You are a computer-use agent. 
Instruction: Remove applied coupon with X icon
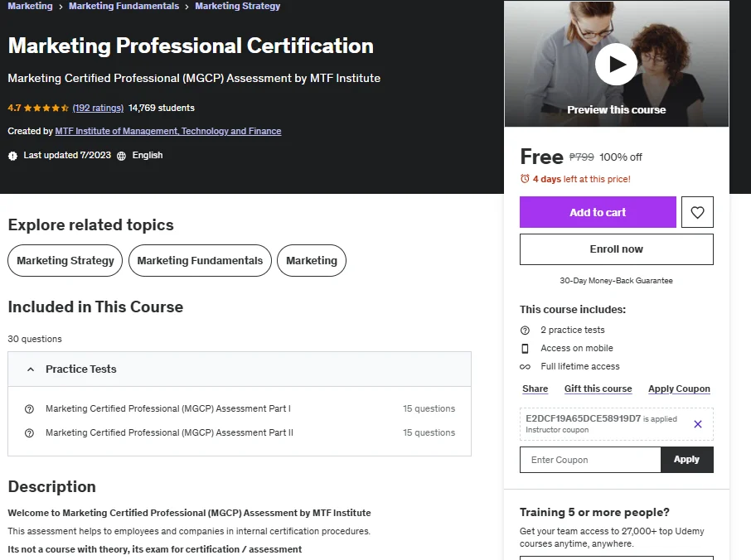(x=698, y=424)
